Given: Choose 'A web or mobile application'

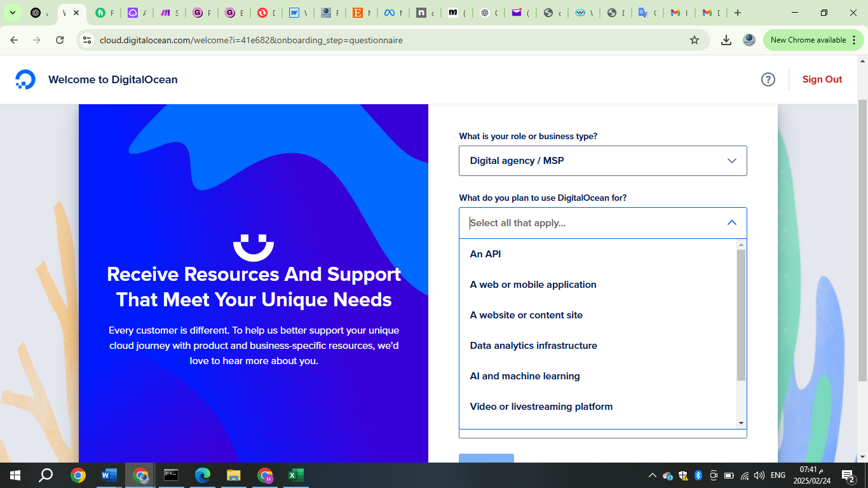Looking at the screenshot, I should 598,285.
